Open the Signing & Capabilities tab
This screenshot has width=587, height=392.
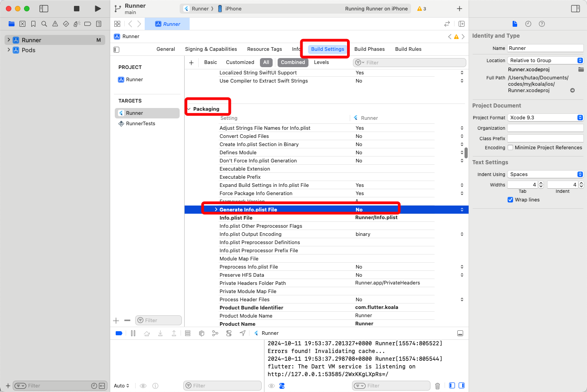211,49
